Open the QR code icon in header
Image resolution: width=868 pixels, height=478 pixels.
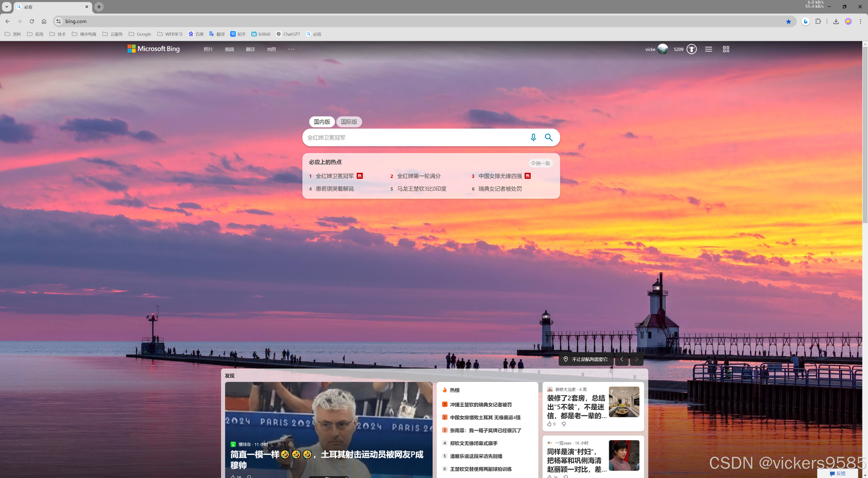pos(726,49)
